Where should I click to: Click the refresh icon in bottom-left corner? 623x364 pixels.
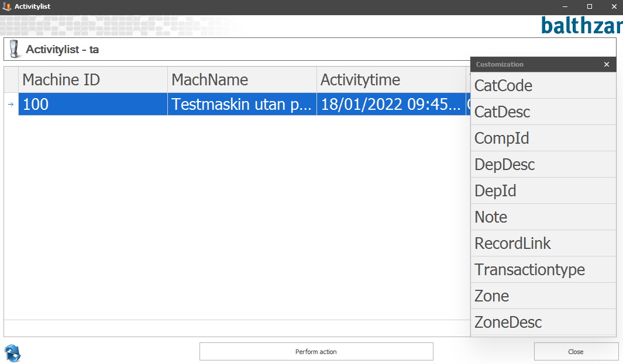click(x=13, y=352)
